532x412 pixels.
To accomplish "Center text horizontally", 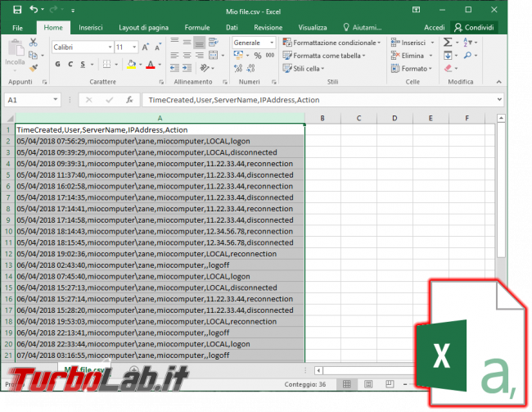I will point(187,55).
